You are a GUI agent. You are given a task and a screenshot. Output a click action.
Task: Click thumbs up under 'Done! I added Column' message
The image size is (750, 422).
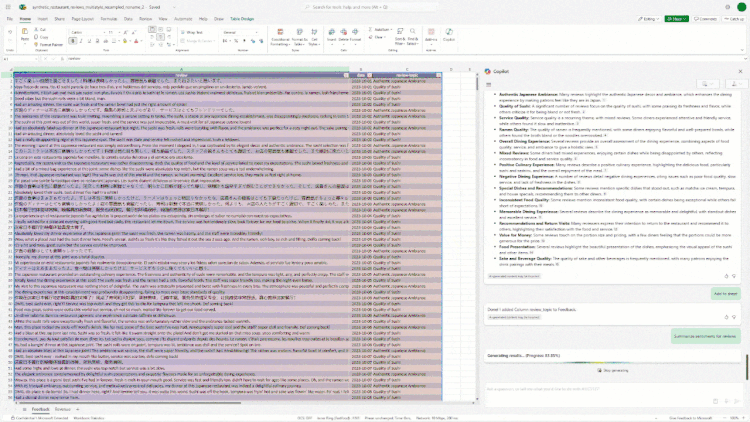726,317
